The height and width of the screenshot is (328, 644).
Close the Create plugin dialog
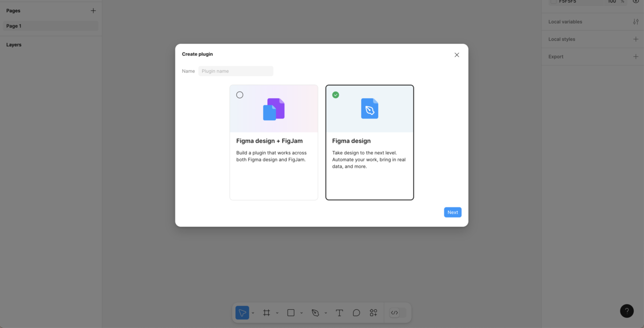[x=457, y=55]
